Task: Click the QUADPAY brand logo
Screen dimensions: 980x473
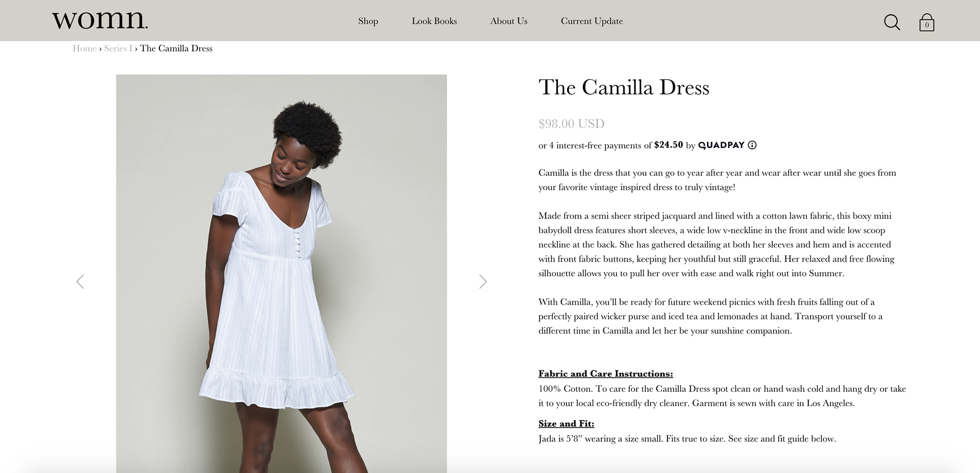Action: pyautogui.click(x=721, y=145)
